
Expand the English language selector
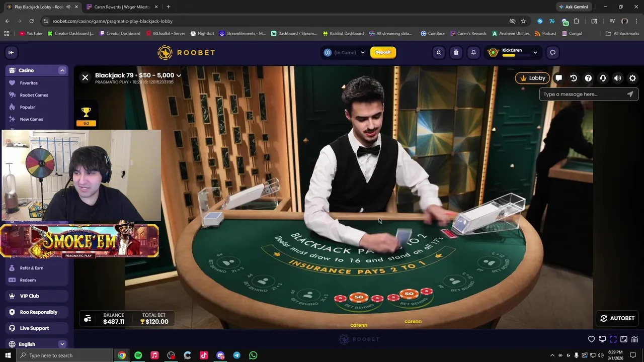[62, 344]
